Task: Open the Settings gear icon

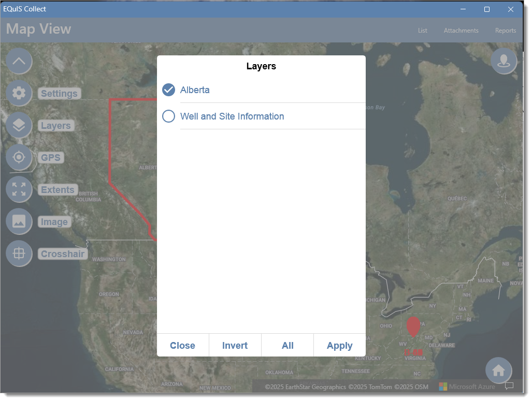Action: tap(19, 93)
